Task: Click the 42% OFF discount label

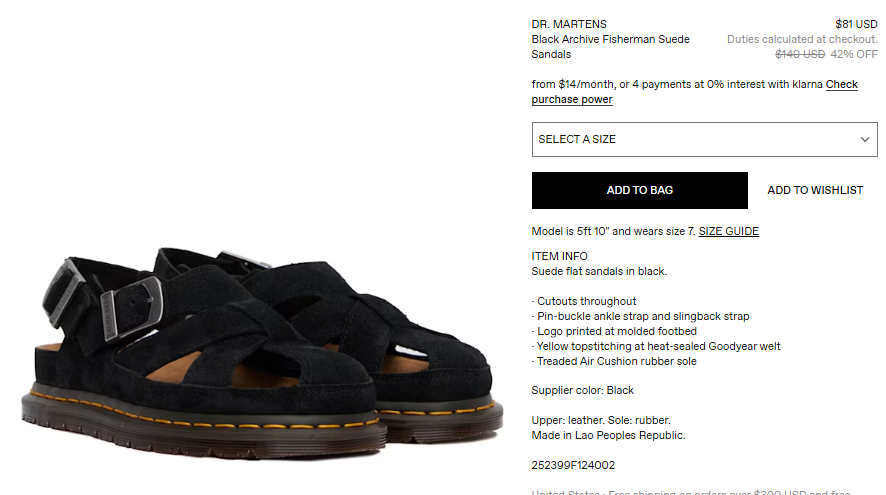Action: 854,54
